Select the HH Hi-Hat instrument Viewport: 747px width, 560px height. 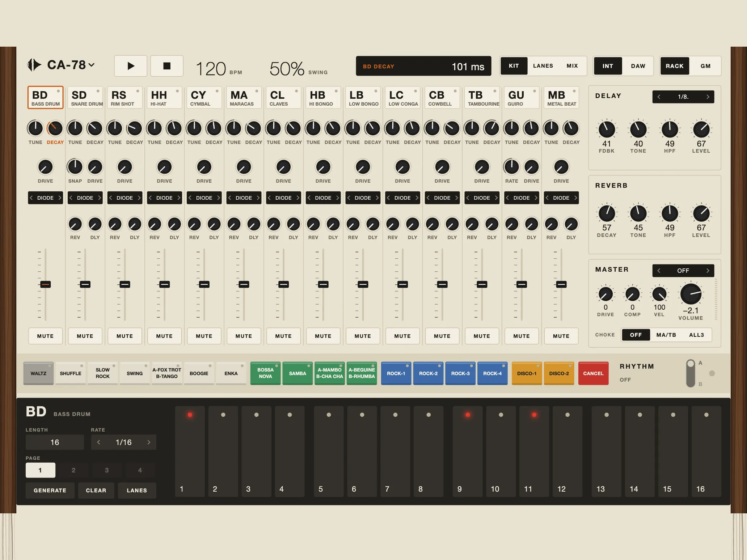coord(164,98)
